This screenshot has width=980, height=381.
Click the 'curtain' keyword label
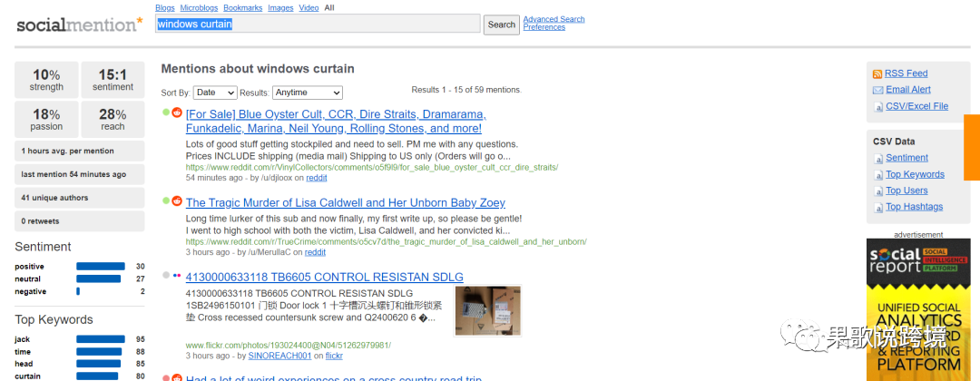pos(27,376)
